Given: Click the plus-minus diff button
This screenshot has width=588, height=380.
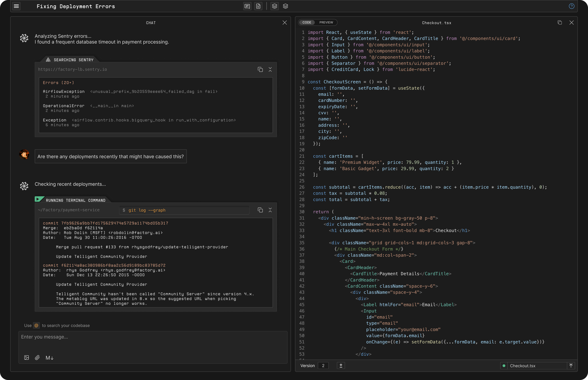Looking at the screenshot, I should click(x=341, y=366).
